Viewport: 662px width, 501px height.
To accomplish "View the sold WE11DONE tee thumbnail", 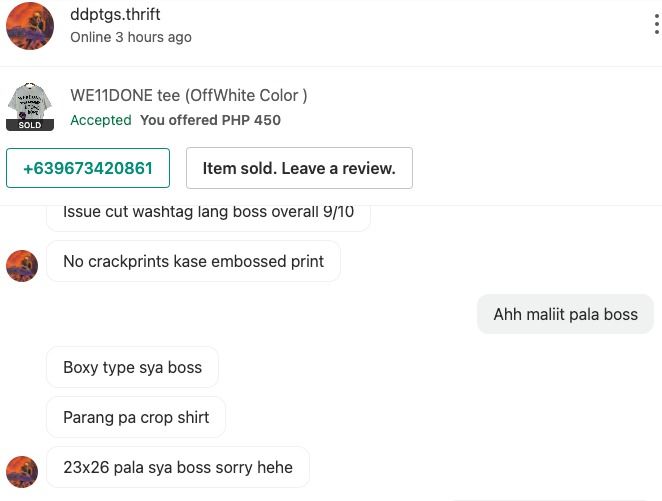I will [x=30, y=106].
